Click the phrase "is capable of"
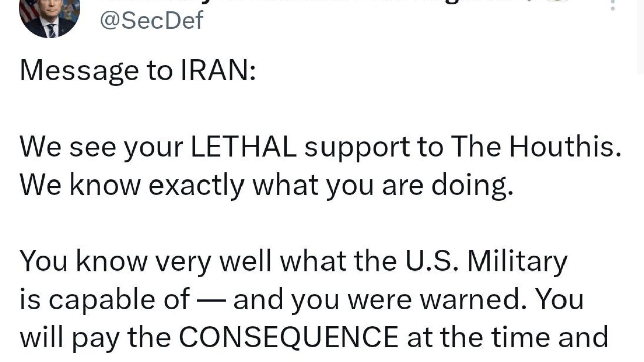The image size is (644, 362). click(x=105, y=300)
